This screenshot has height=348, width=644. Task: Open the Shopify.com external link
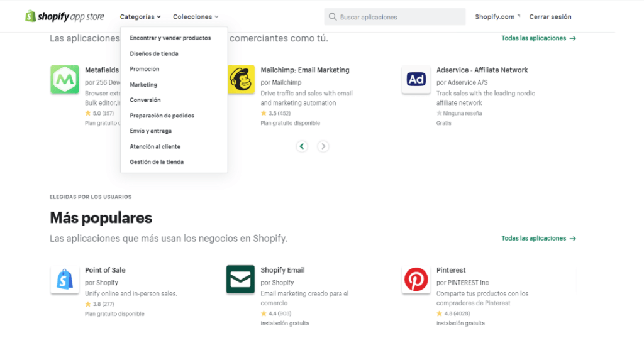coord(497,17)
